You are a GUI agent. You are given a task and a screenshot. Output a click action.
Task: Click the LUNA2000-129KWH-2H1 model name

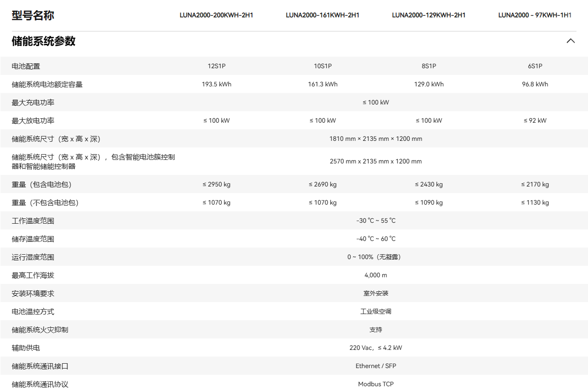[x=428, y=15]
